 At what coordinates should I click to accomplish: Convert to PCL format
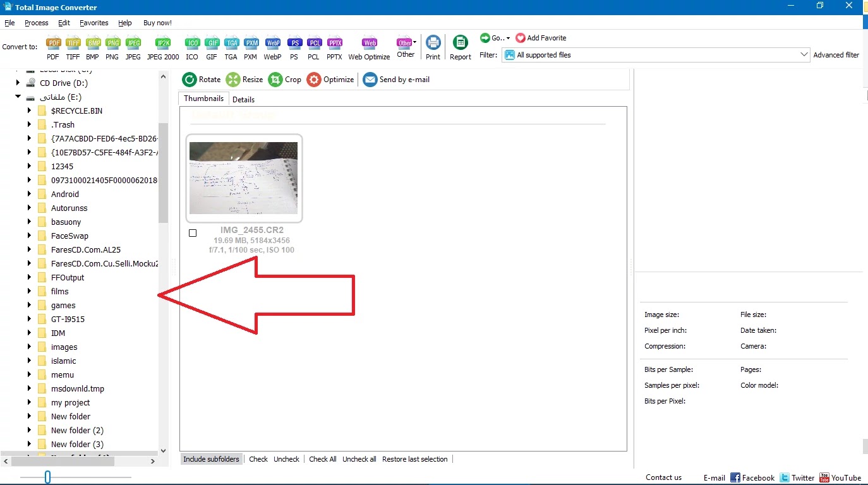point(313,49)
